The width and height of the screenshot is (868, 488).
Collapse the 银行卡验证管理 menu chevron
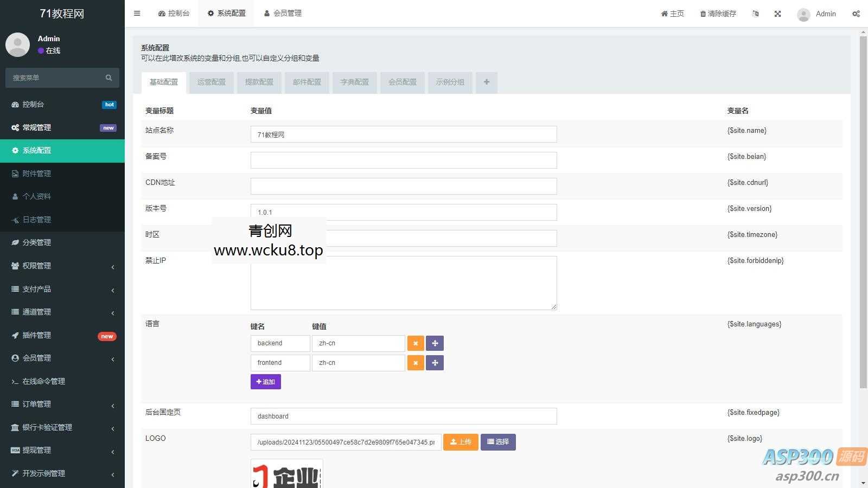112,428
